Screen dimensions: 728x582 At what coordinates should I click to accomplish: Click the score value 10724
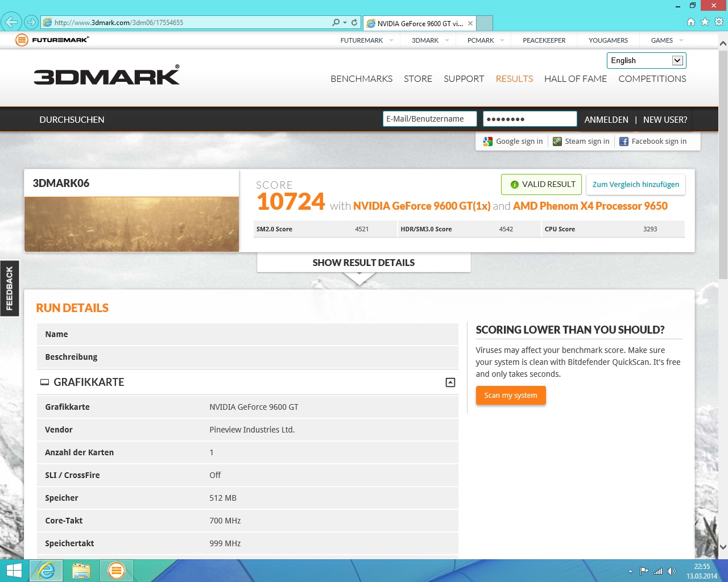pos(291,202)
